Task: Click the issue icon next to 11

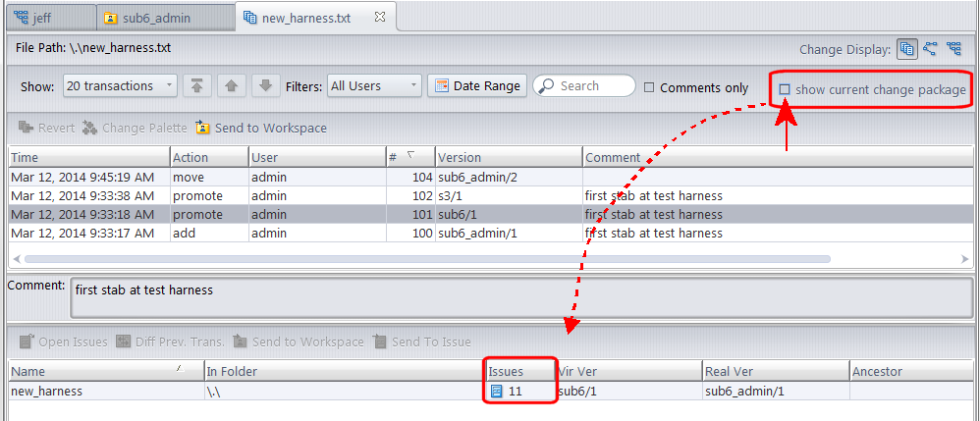Action: [x=497, y=392]
